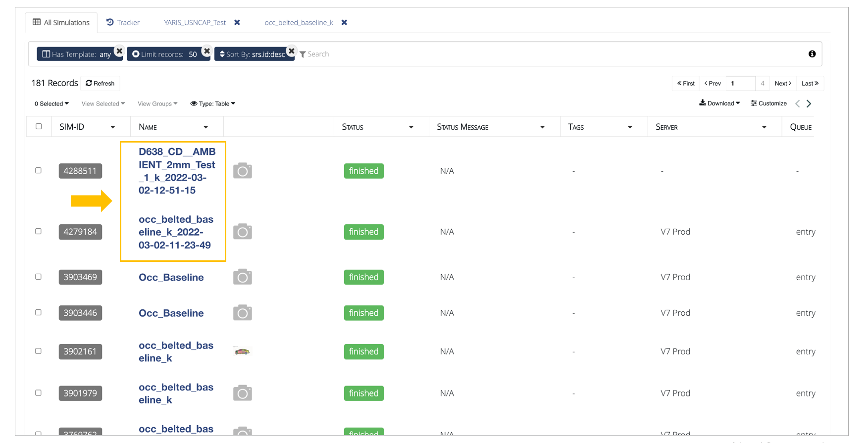The height and width of the screenshot is (443, 868).
Task: Open the Name column dropdown arrow
Action: (x=206, y=127)
